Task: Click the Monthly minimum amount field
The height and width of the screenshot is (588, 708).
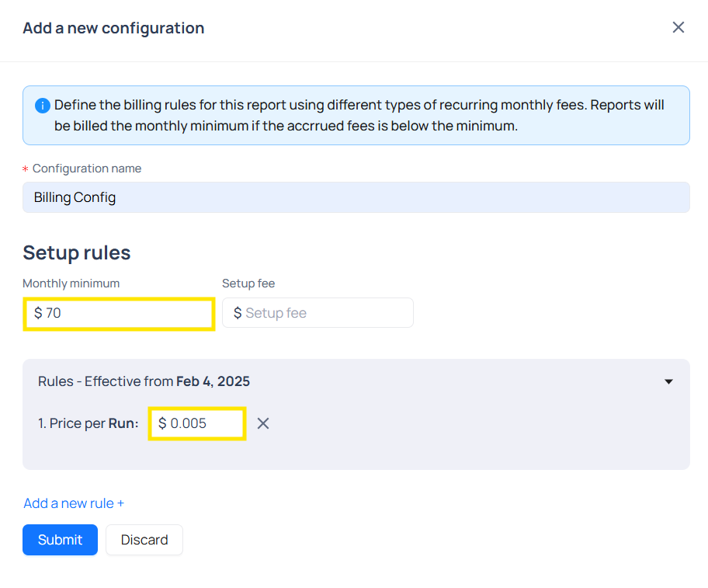Action: pos(124,313)
